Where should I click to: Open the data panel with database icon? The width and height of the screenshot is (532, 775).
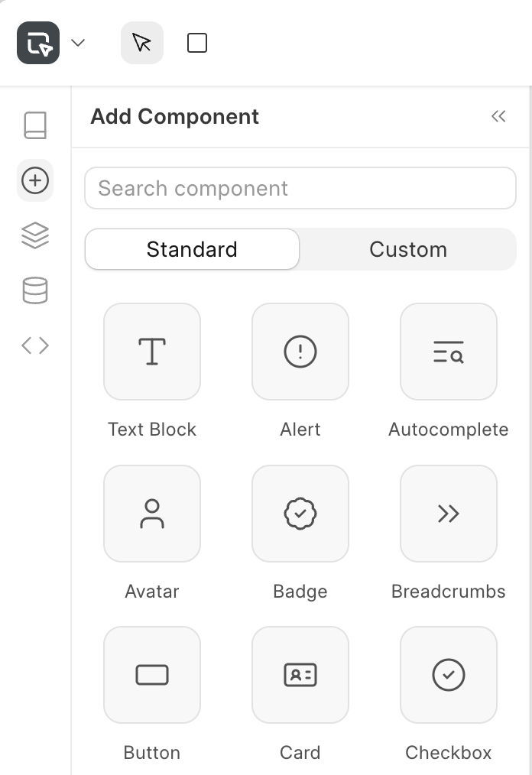[x=34, y=290]
